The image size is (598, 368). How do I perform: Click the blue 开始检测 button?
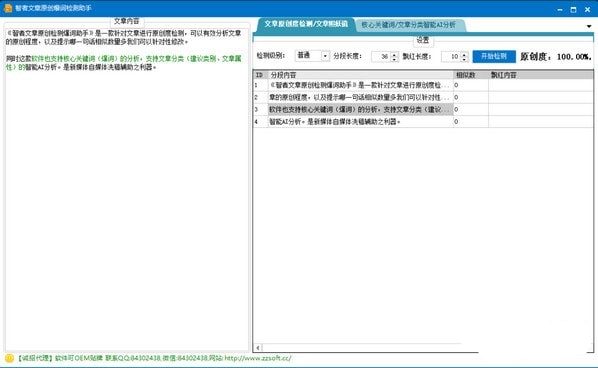coord(494,56)
